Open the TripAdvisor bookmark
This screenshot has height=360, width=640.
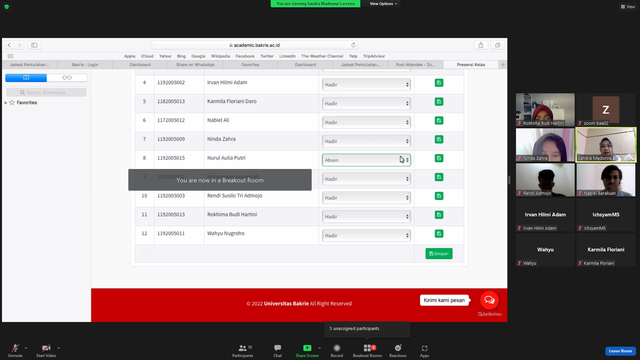pyautogui.click(x=374, y=56)
